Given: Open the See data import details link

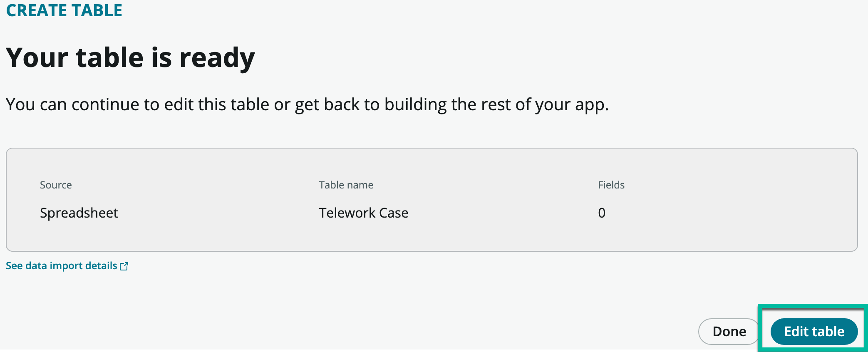Looking at the screenshot, I should pos(62,266).
